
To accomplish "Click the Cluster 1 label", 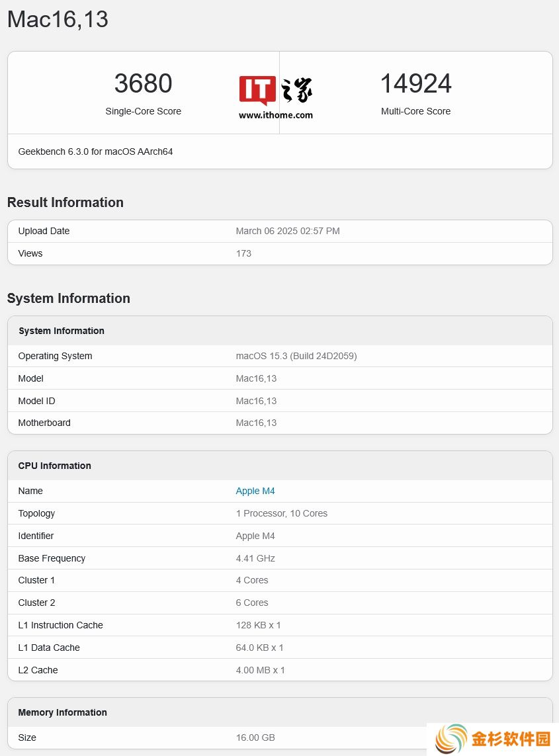I will [x=36, y=581].
